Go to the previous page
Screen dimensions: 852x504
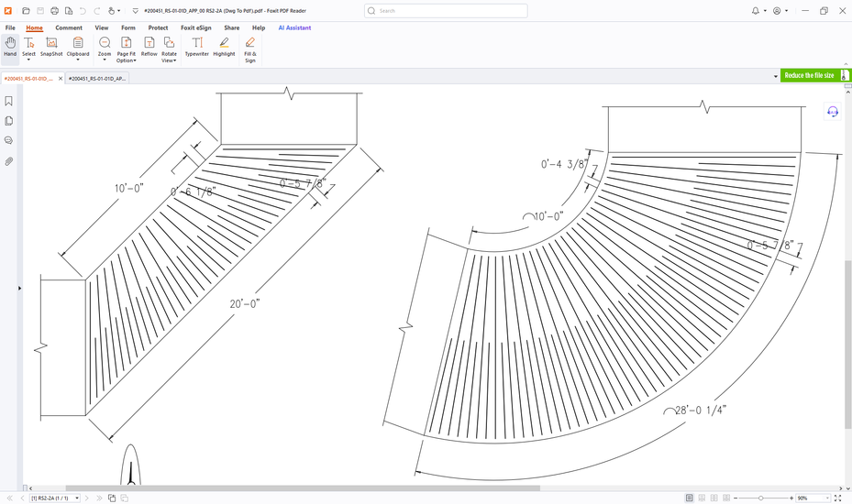(22, 498)
